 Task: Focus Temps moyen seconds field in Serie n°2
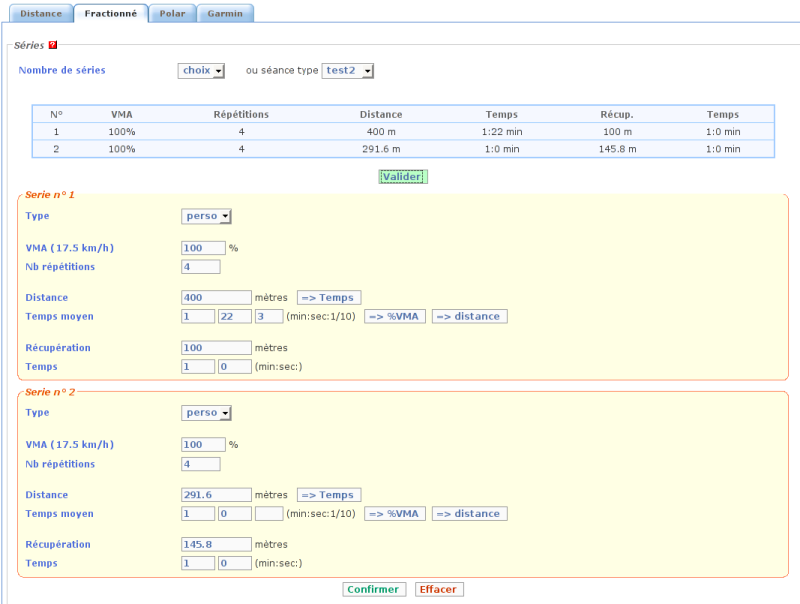tap(235, 514)
